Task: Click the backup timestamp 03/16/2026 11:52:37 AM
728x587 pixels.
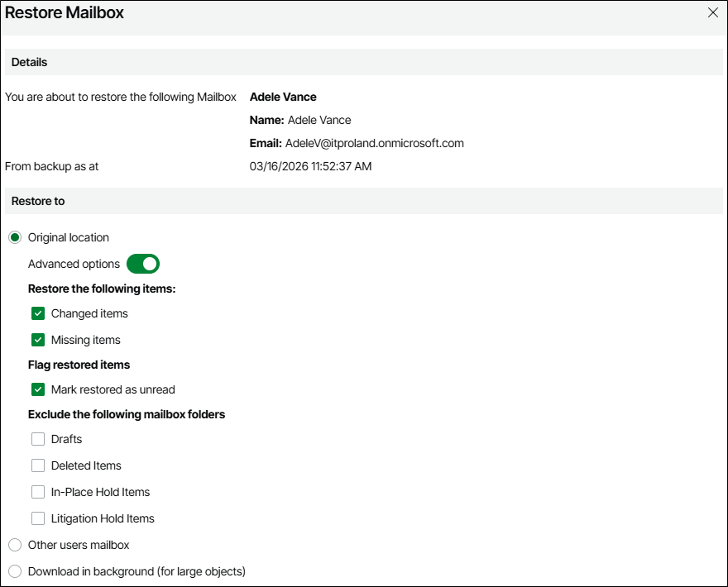Action: (x=310, y=166)
